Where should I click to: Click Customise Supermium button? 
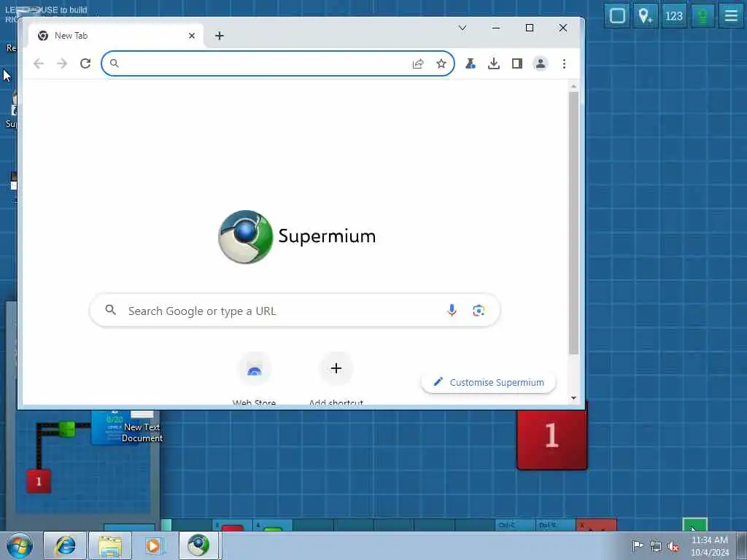click(x=488, y=382)
